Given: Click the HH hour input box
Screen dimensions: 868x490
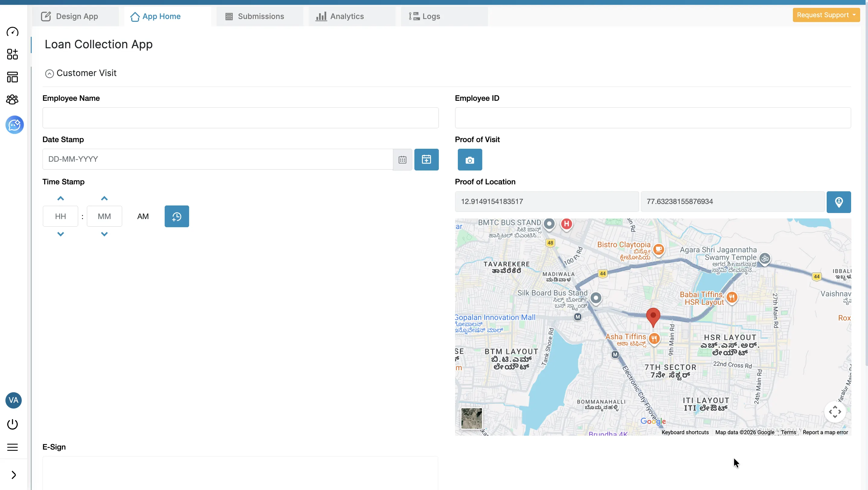Looking at the screenshot, I should point(61,216).
